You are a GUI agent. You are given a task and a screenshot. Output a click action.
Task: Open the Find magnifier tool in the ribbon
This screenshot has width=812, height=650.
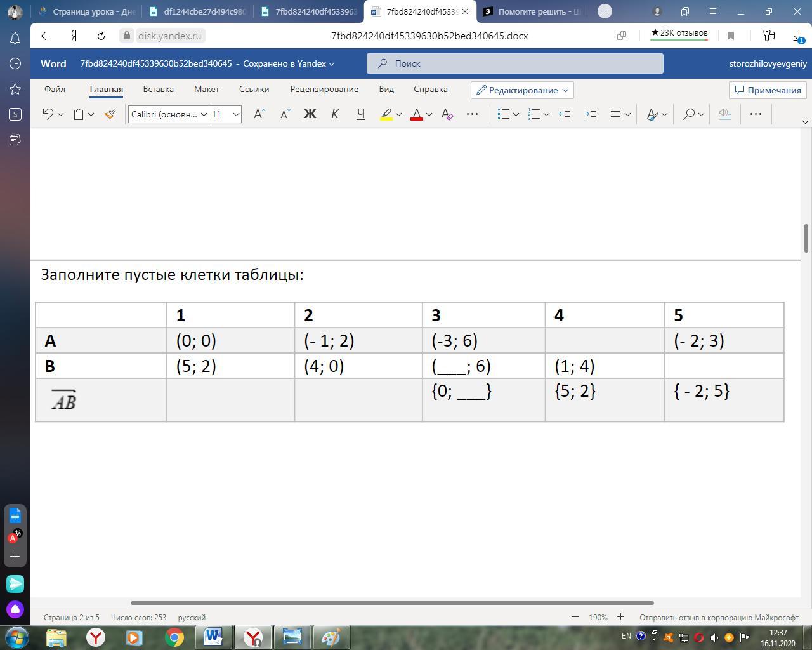click(688, 114)
